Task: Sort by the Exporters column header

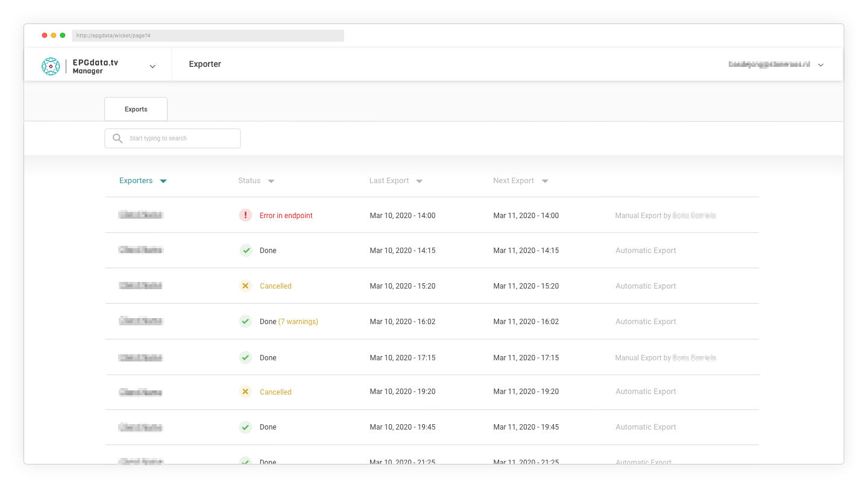Action: tap(136, 181)
